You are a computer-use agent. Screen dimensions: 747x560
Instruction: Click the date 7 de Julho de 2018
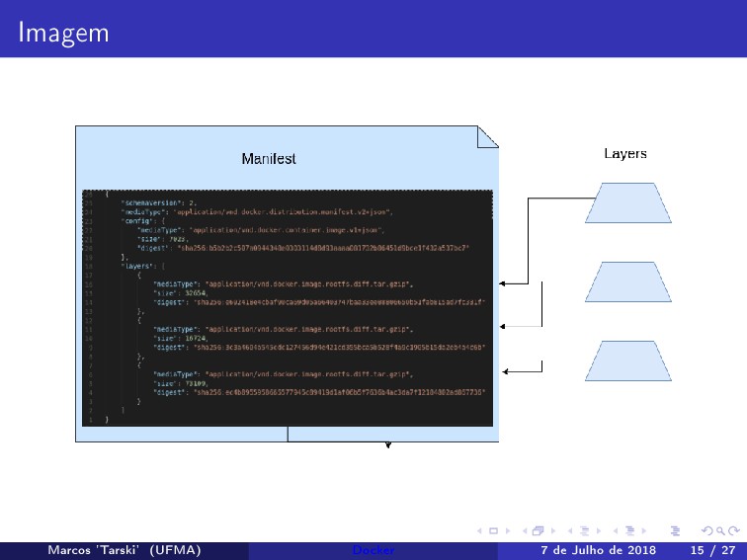pos(599,550)
